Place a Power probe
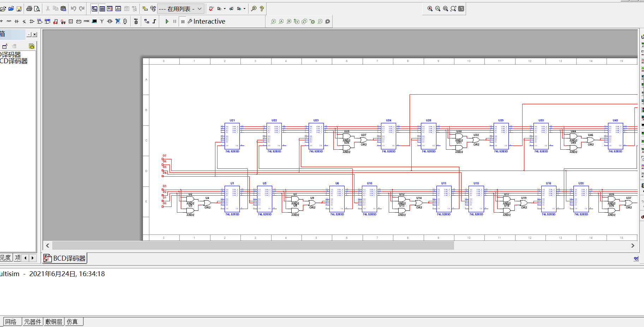 point(289,21)
